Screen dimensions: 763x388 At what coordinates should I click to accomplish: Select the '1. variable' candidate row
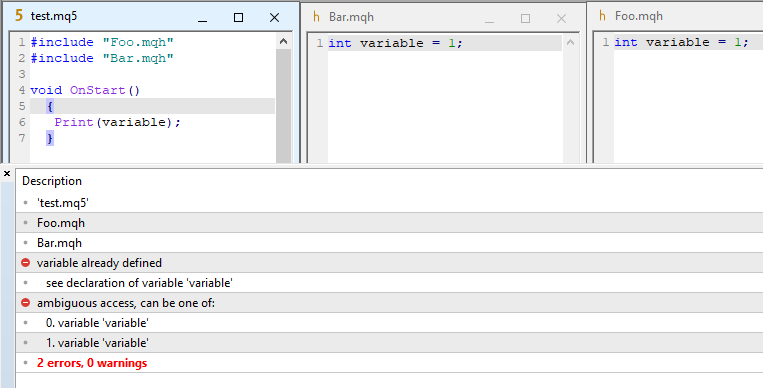[389, 343]
